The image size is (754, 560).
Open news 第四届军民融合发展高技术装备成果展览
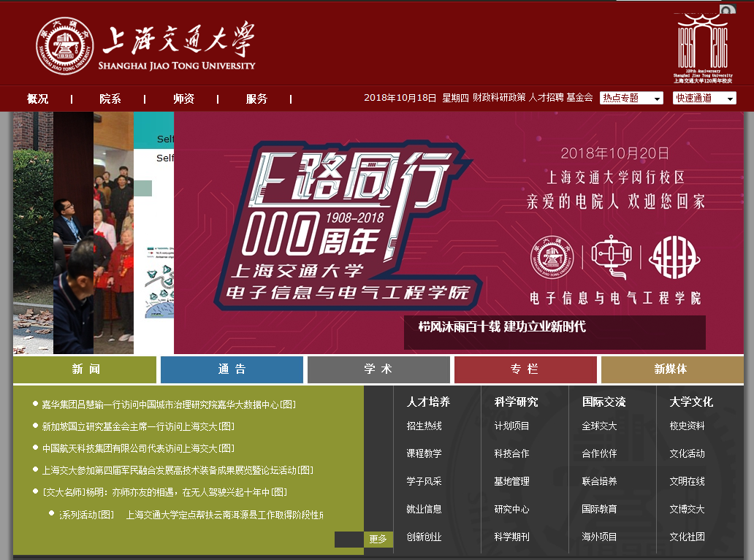178,470
